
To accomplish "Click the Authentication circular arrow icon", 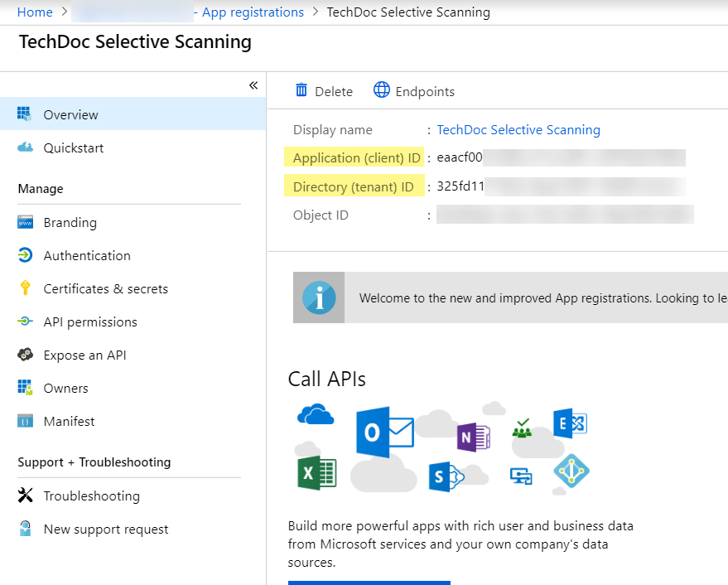I will tap(25, 255).
